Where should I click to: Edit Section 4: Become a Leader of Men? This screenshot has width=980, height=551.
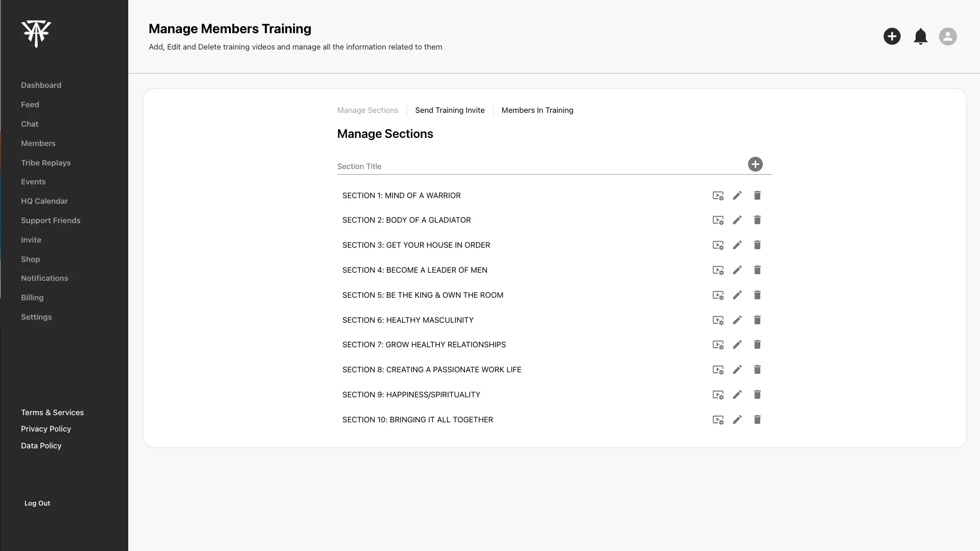click(737, 270)
